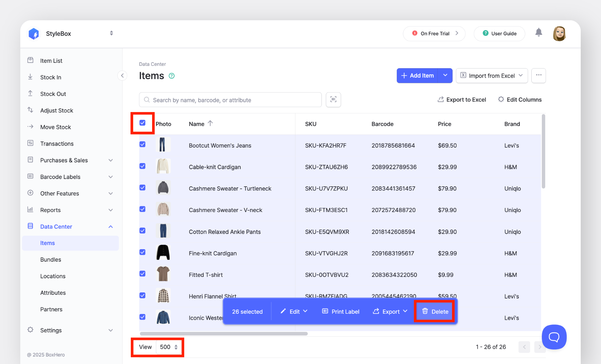Image resolution: width=601 pixels, height=364 pixels.
Task: Open the View 500 rows-per-page selector
Action: pyautogui.click(x=169, y=347)
